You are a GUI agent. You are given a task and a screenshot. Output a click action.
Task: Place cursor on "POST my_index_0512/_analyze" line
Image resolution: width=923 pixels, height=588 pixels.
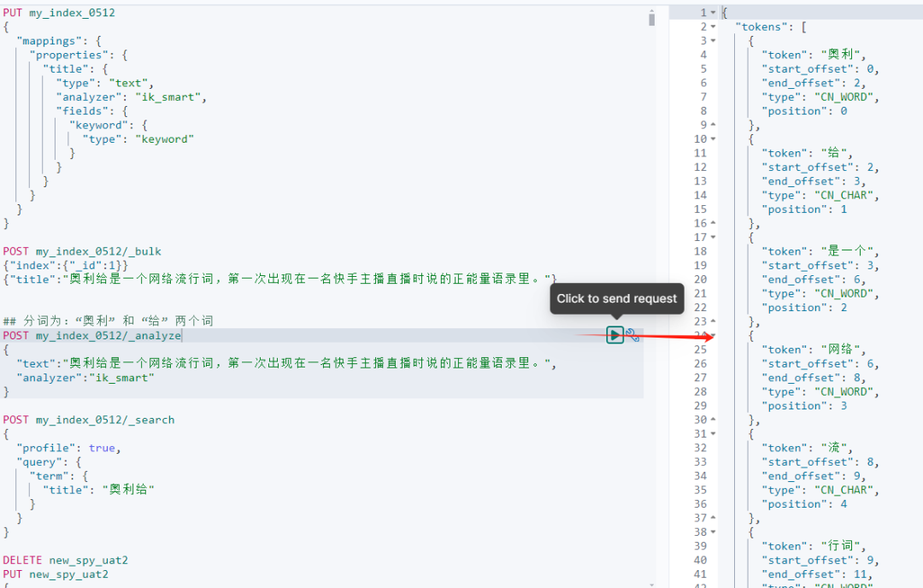click(91, 336)
